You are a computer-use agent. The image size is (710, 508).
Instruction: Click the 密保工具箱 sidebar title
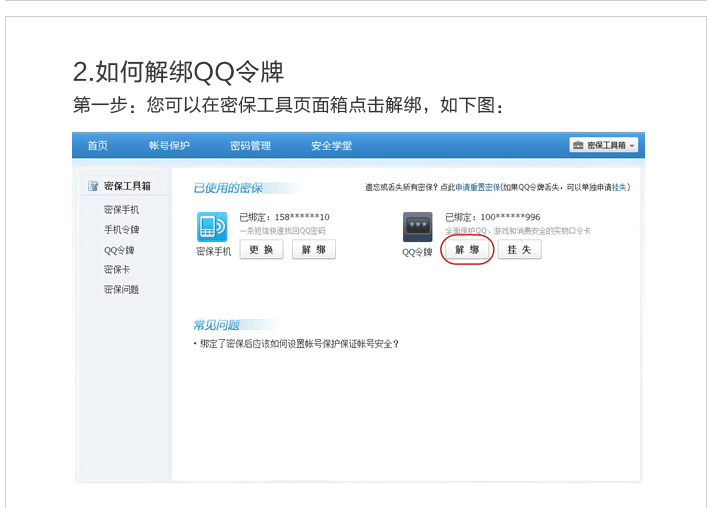tap(127, 186)
